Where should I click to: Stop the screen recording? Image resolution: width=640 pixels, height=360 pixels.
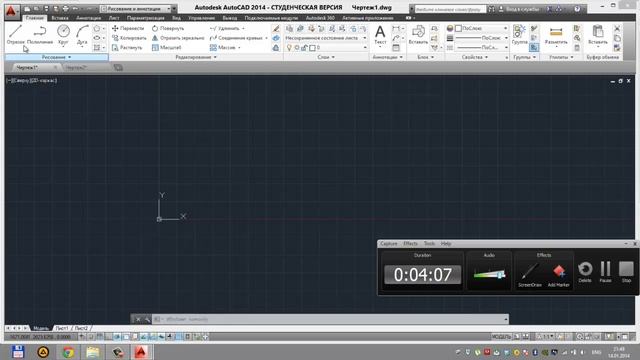tap(626, 272)
